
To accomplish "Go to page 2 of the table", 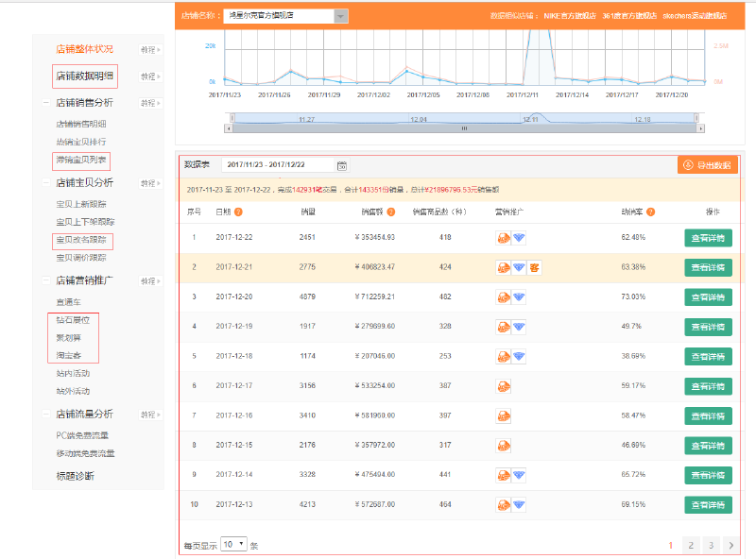I will pos(691,545).
